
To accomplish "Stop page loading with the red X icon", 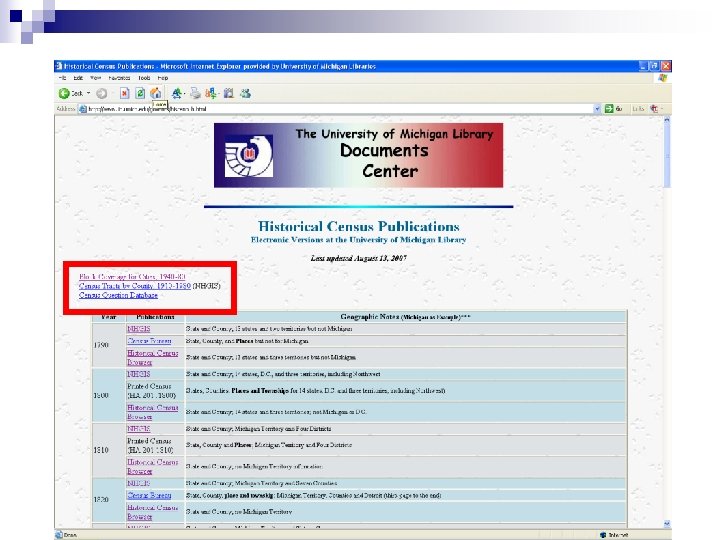I will click(124, 94).
